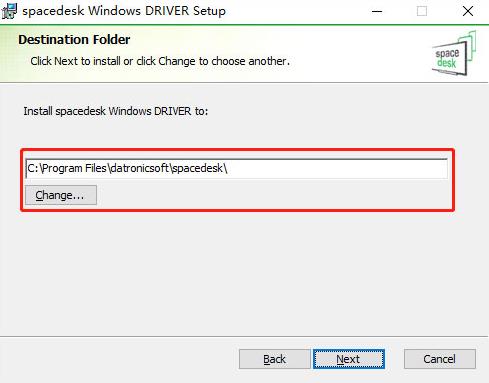The width and height of the screenshot is (489, 383).
Task: Close the spacedesk Setup dialog
Action: tap(468, 11)
